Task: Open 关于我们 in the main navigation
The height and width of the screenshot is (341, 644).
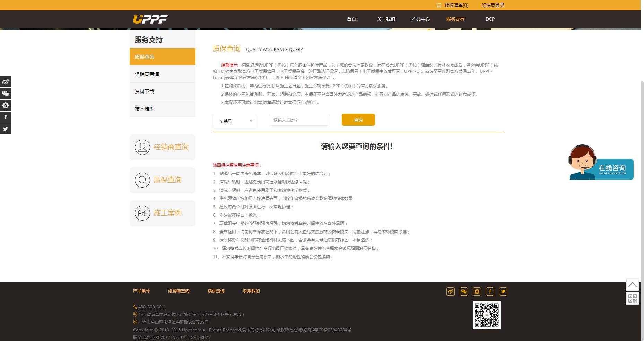Action: (386, 19)
